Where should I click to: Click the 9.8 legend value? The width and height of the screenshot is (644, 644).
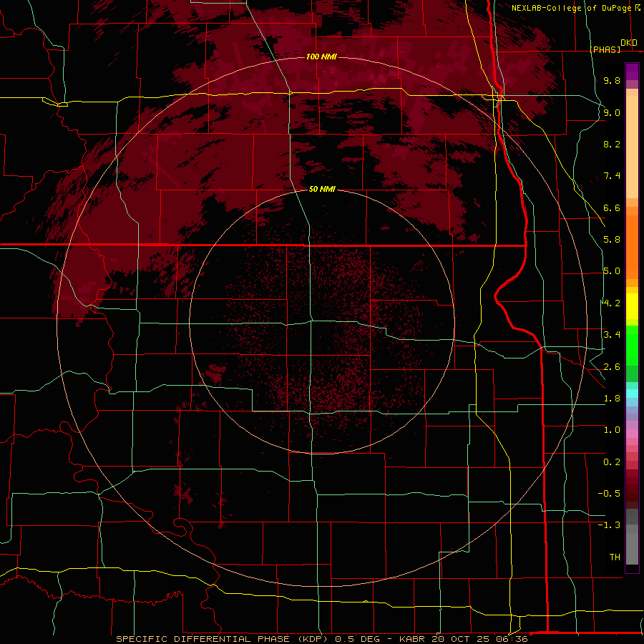coord(612,80)
